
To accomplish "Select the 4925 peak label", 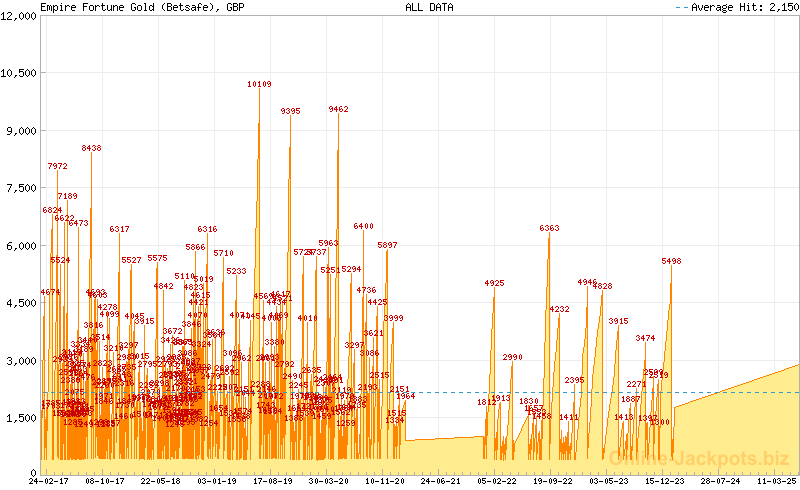I will click(494, 283).
